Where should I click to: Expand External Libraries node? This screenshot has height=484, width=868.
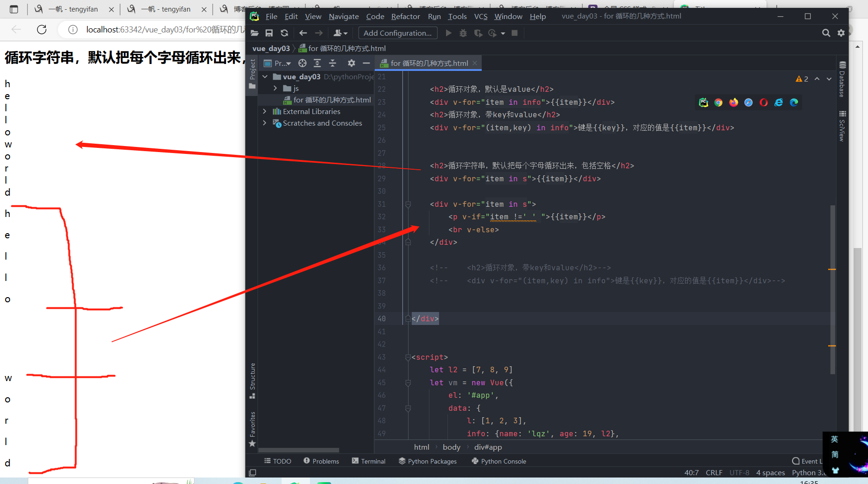tap(264, 111)
